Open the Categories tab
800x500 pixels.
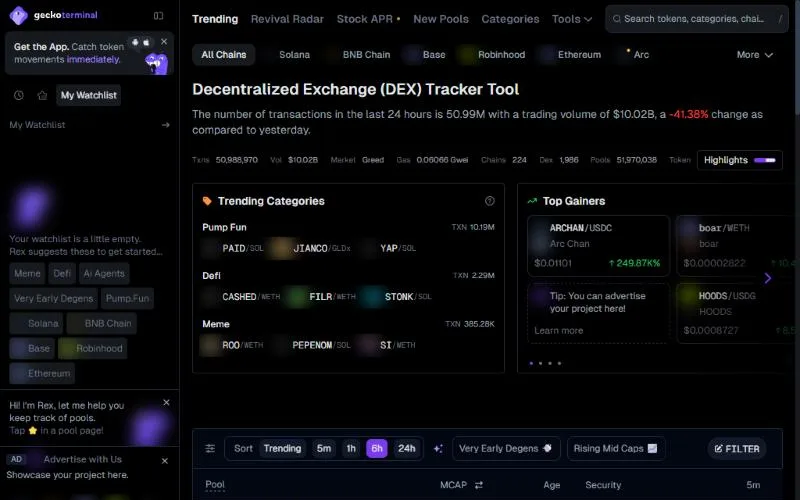[510, 19]
